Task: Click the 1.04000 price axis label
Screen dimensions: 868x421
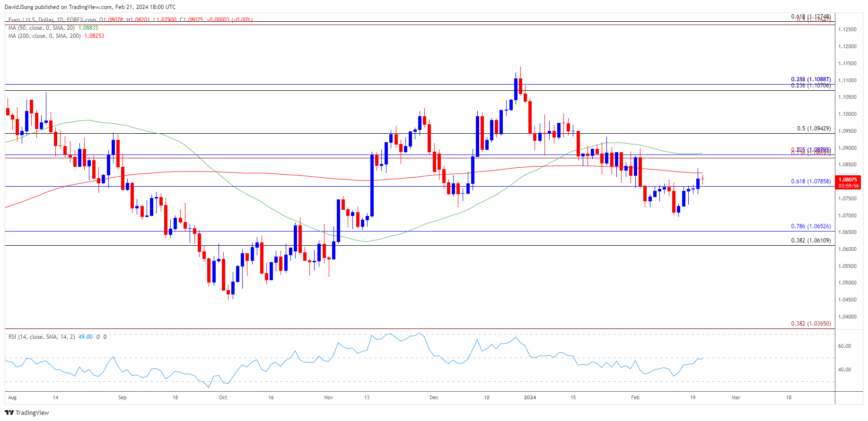Action: (847, 317)
